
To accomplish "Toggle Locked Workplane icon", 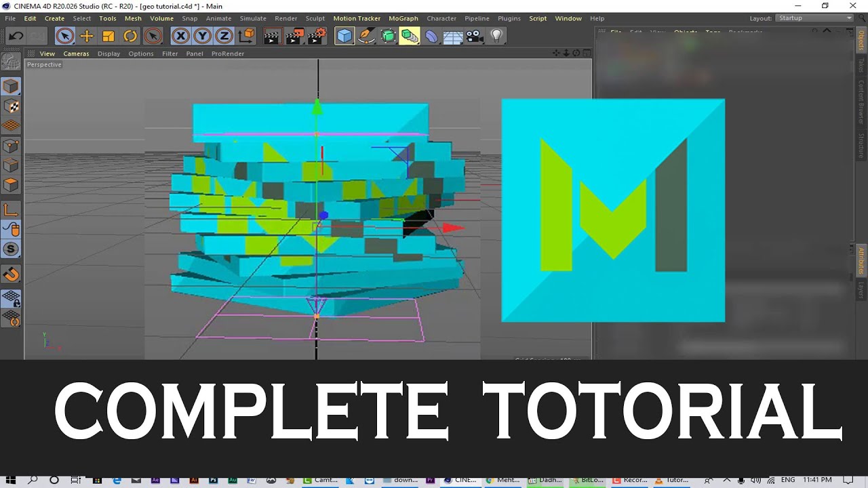I will point(11,298).
